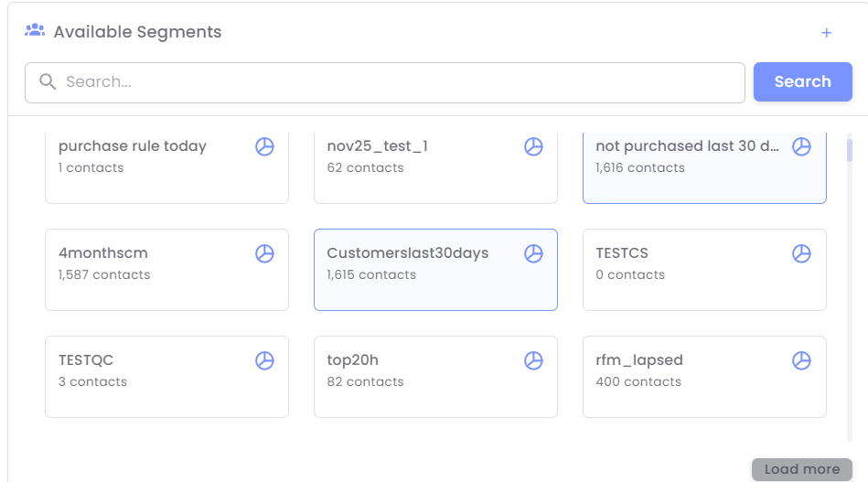Click pie chart icon on rfm_lapsed card
Image resolution: width=868 pixels, height=482 pixels.
point(801,360)
